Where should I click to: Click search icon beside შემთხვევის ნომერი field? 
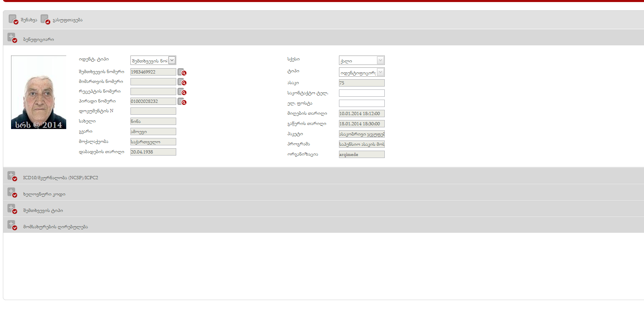click(182, 72)
